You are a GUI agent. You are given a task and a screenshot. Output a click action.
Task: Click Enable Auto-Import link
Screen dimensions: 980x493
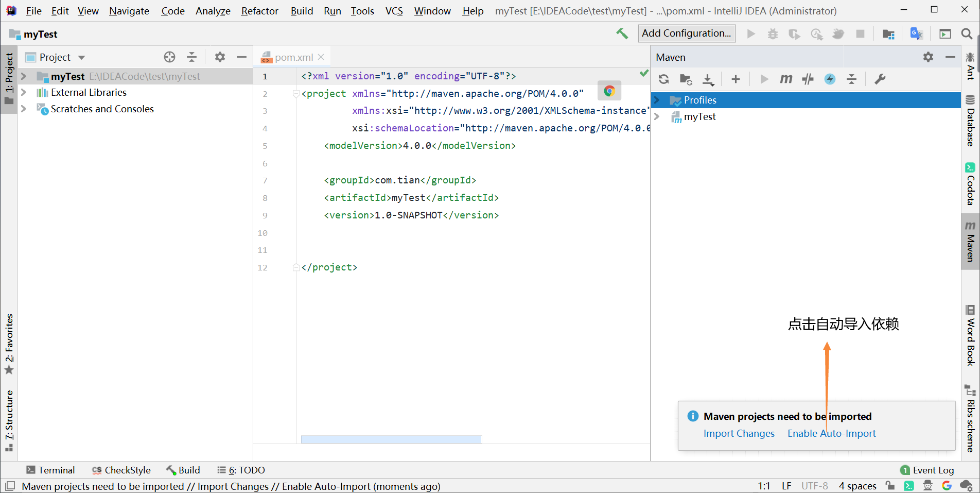831,434
